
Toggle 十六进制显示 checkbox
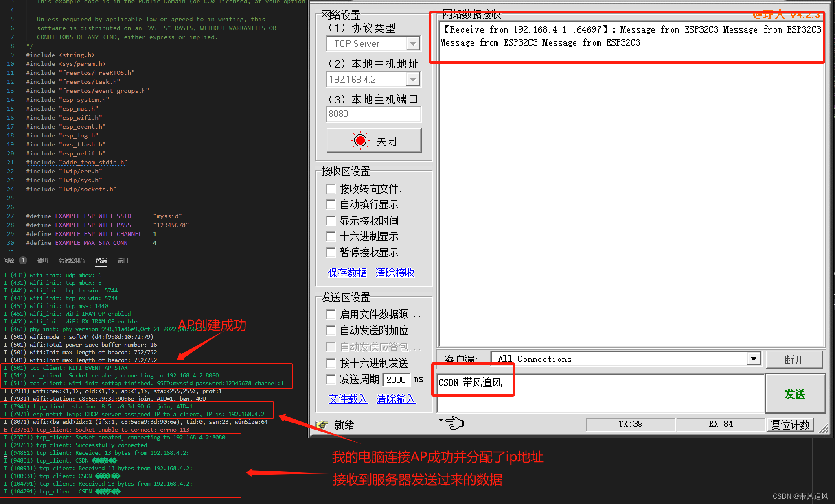click(331, 236)
